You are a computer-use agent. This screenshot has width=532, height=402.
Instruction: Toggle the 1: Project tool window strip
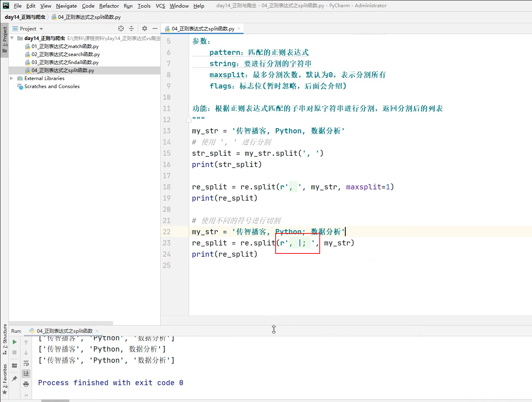tap(4, 40)
